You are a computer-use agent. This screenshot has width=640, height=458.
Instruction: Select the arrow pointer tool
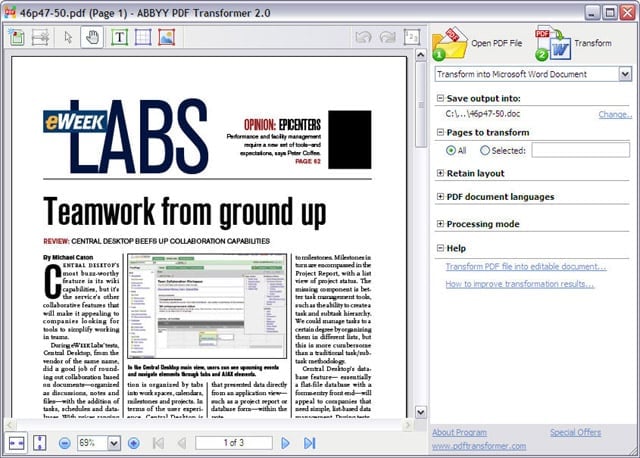click(68, 37)
